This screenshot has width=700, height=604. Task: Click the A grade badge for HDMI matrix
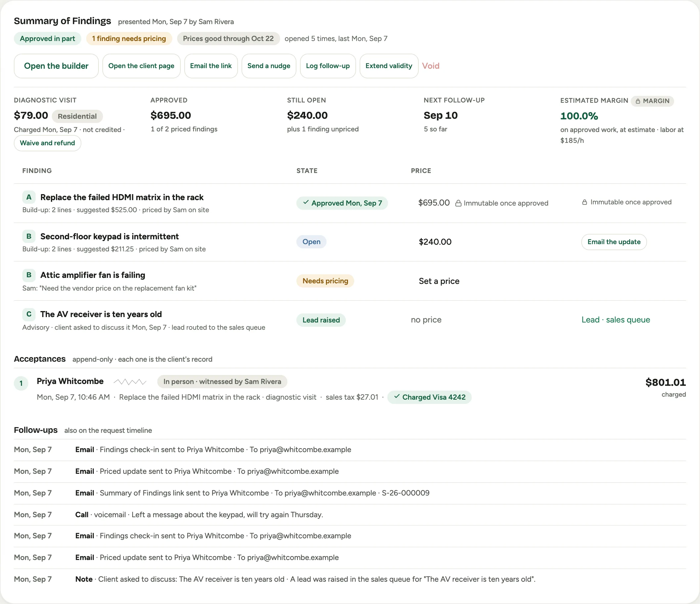coord(29,197)
